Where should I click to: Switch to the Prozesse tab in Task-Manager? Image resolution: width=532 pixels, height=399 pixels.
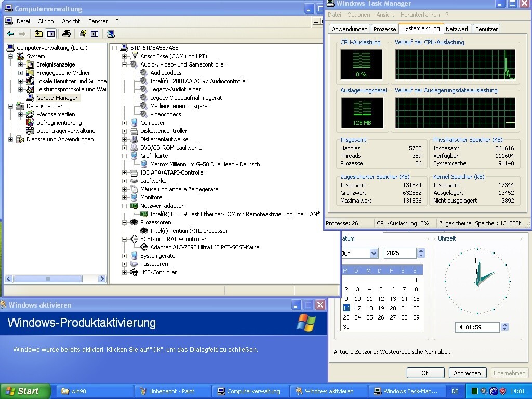pyautogui.click(x=385, y=29)
